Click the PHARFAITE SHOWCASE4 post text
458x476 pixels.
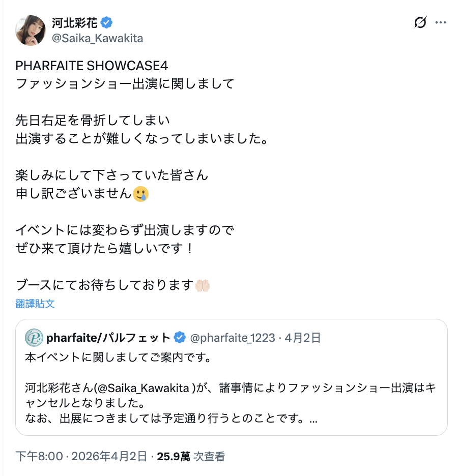pos(92,66)
